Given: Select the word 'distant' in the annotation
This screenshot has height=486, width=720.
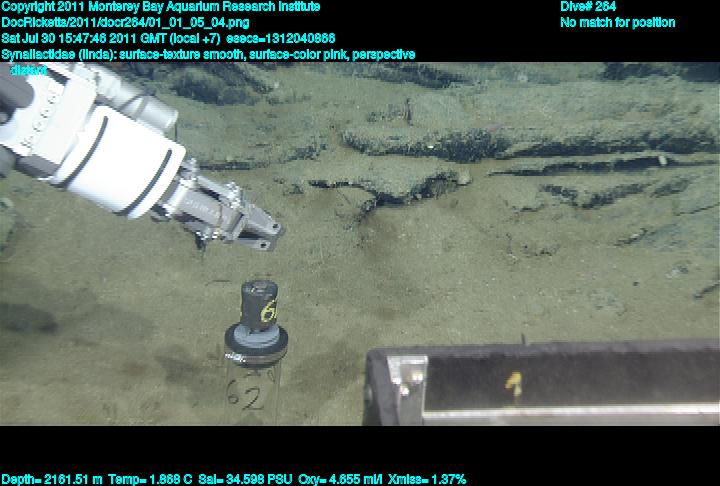Looking at the screenshot, I should point(28,70).
